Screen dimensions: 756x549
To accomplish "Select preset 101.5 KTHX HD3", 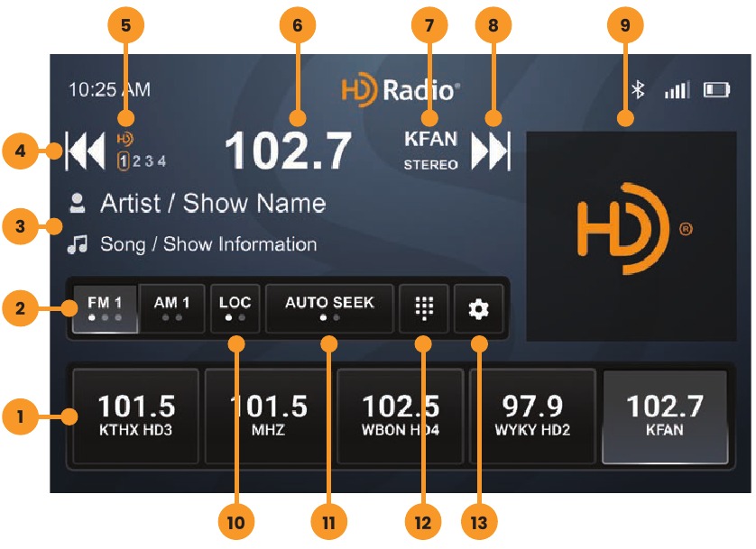I will (x=136, y=416).
